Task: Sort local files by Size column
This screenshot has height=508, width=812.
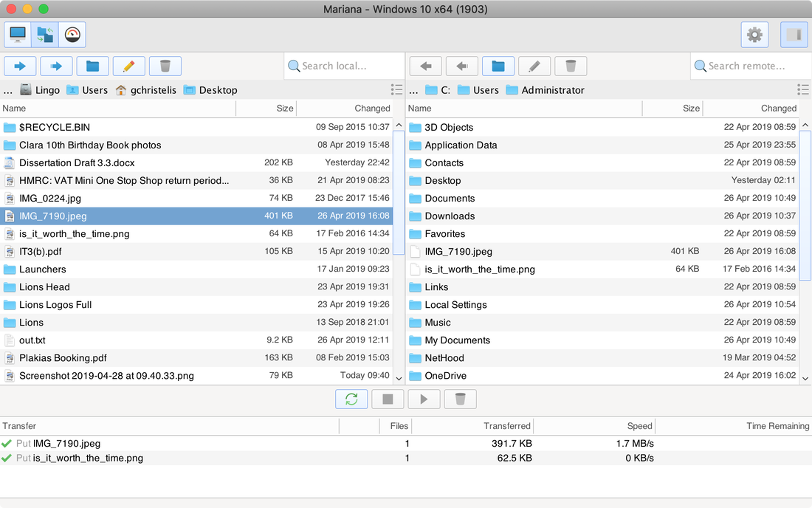Action: pyautogui.click(x=266, y=109)
